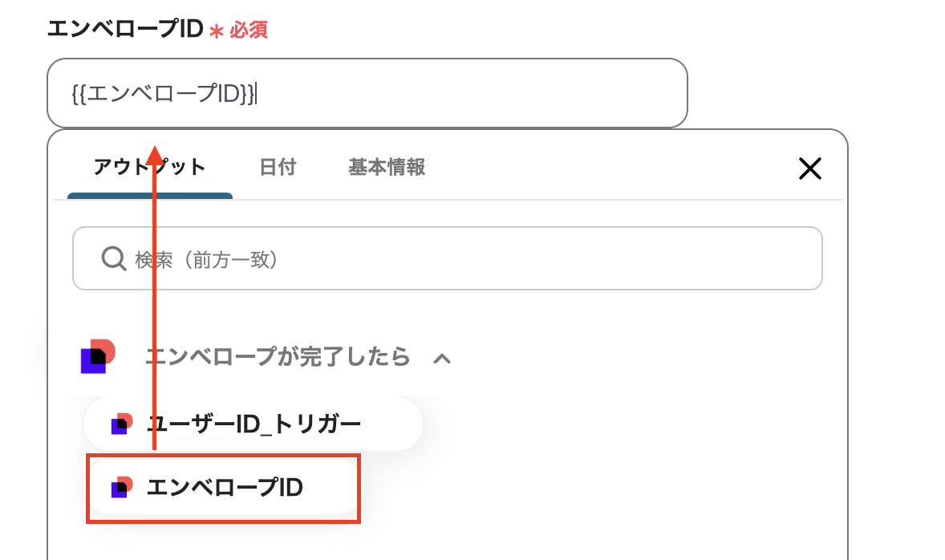Select the 基本情報 tab

[387, 167]
